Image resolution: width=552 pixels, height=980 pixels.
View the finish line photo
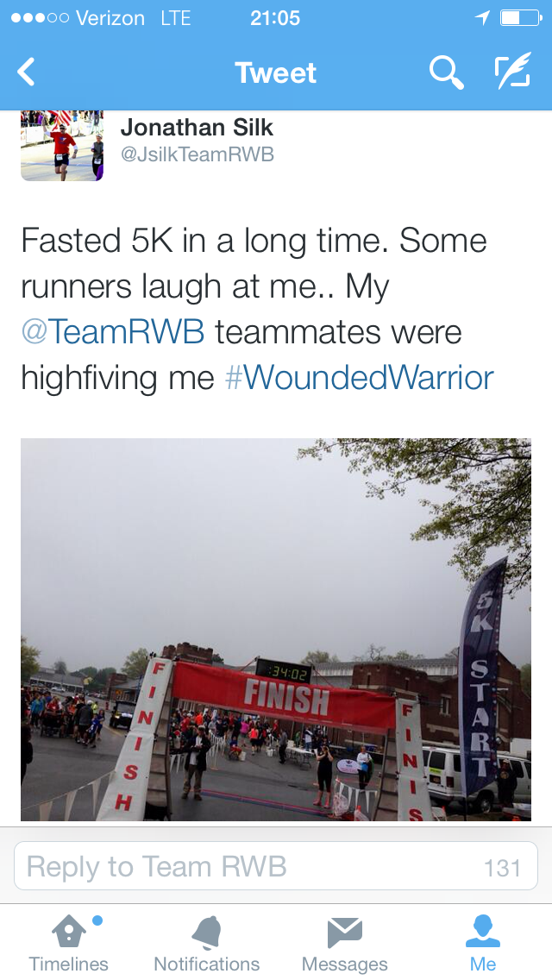pyautogui.click(x=276, y=630)
